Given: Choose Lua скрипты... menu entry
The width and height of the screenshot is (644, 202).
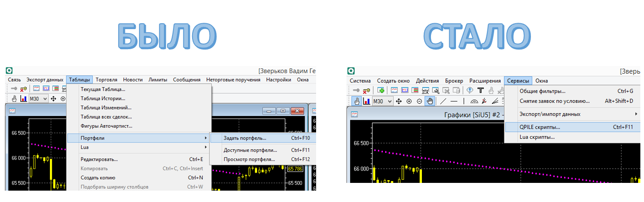Looking at the screenshot, I should tap(572, 137).
